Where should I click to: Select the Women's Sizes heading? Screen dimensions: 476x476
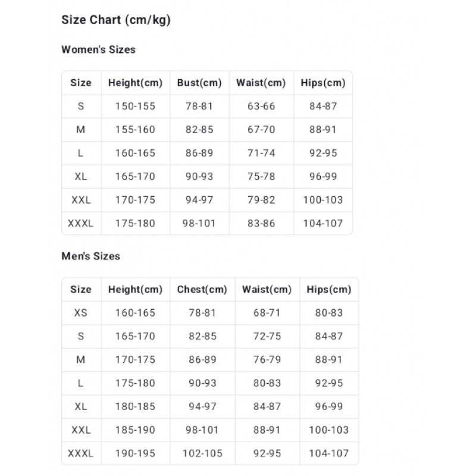point(98,50)
